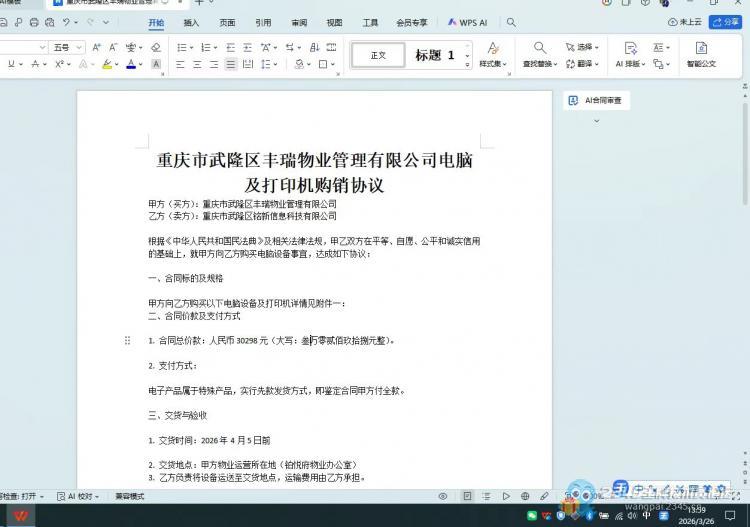Open the Review ribbon tab

point(299,22)
